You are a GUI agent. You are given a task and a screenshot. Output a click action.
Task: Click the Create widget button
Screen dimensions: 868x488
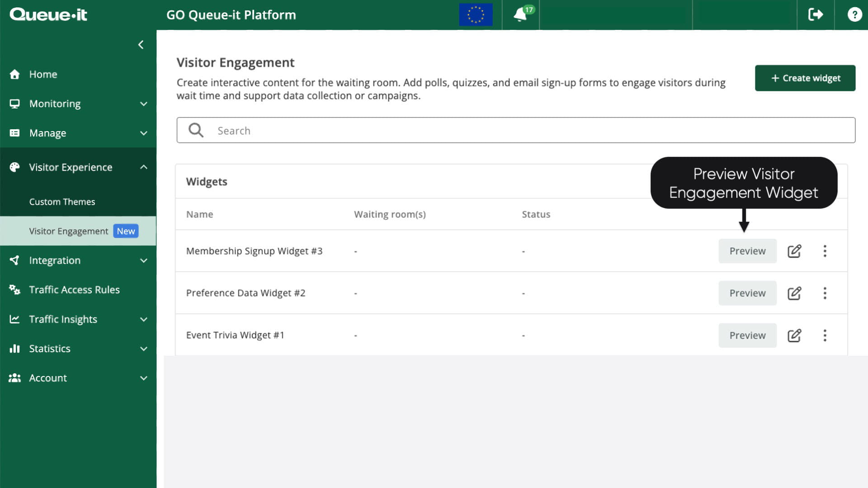click(x=805, y=78)
